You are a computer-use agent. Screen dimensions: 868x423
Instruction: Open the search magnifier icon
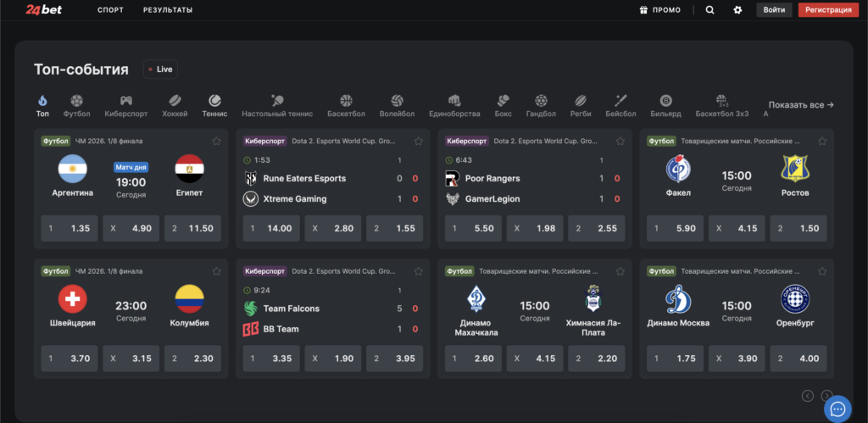(709, 10)
